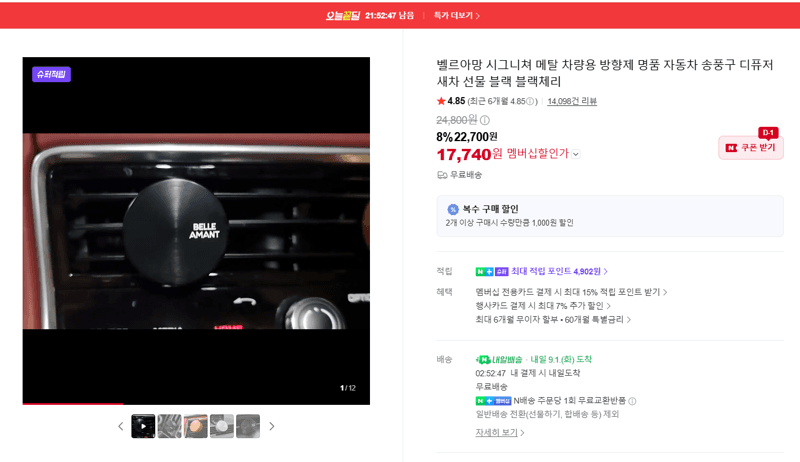Image resolution: width=800 pixels, height=462 pixels.
Task: Click the red star rating icon
Action: point(441,101)
